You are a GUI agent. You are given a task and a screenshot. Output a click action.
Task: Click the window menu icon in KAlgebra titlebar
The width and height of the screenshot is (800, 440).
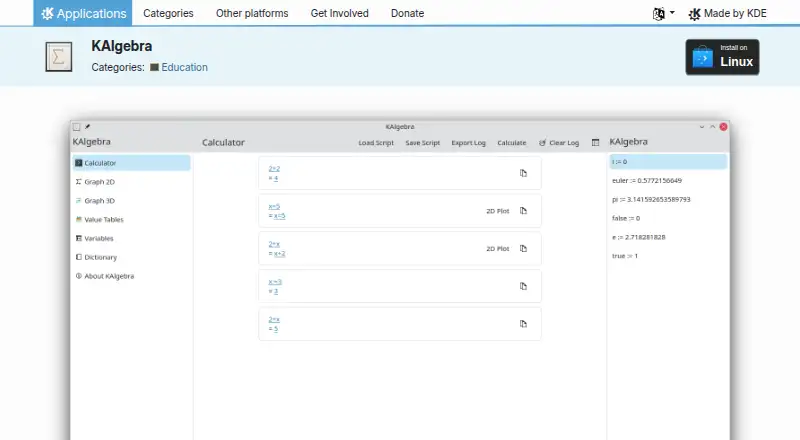pos(77,127)
